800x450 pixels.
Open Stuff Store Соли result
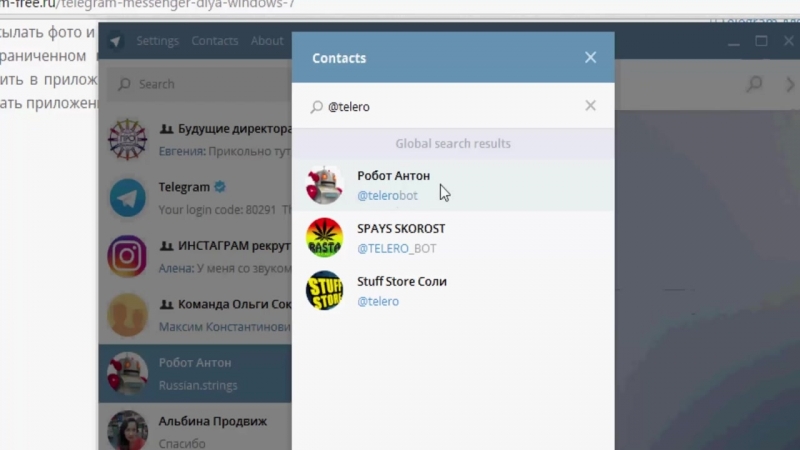[453, 291]
